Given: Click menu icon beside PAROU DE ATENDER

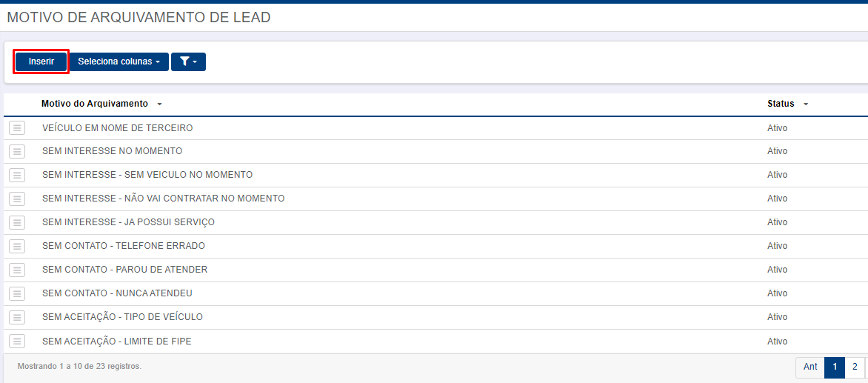Looking at the screenshot, I should click(x=17, y=270).
